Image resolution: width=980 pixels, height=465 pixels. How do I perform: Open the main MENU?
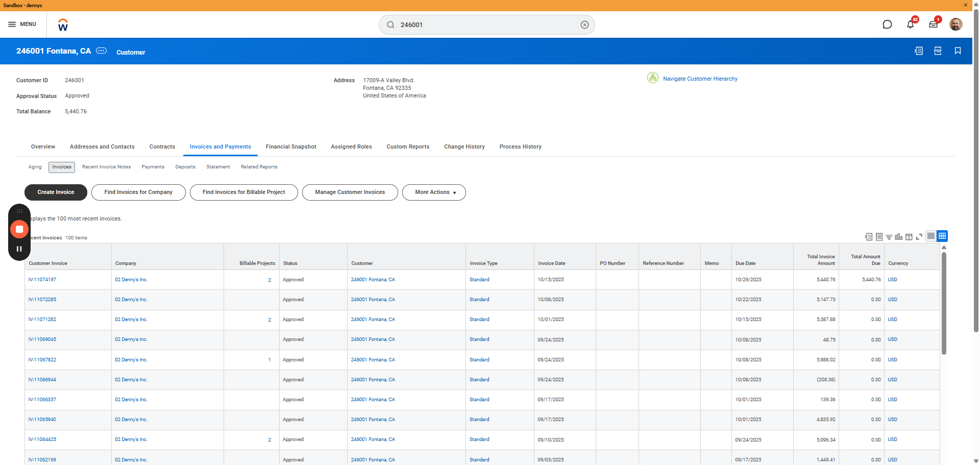[x=22, y=25]
